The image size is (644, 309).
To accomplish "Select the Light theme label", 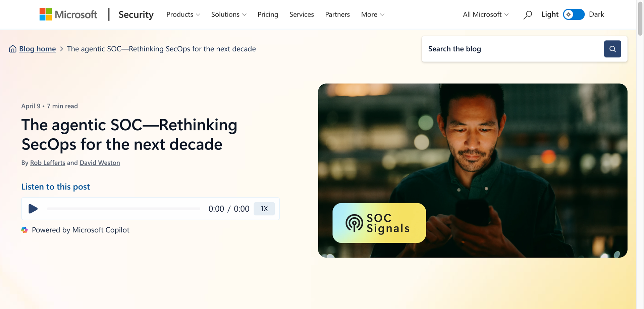I will pyautogui.click(x=550, y=14).
